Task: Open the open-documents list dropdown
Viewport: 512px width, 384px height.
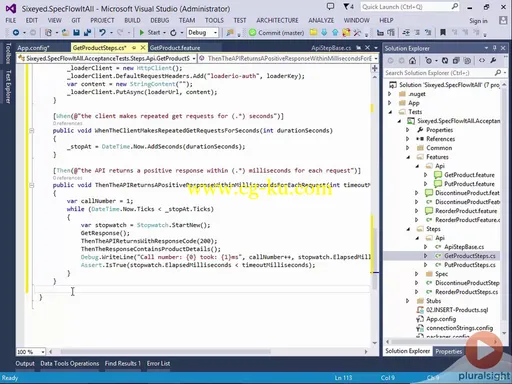Action: click(x=376, y=48)
